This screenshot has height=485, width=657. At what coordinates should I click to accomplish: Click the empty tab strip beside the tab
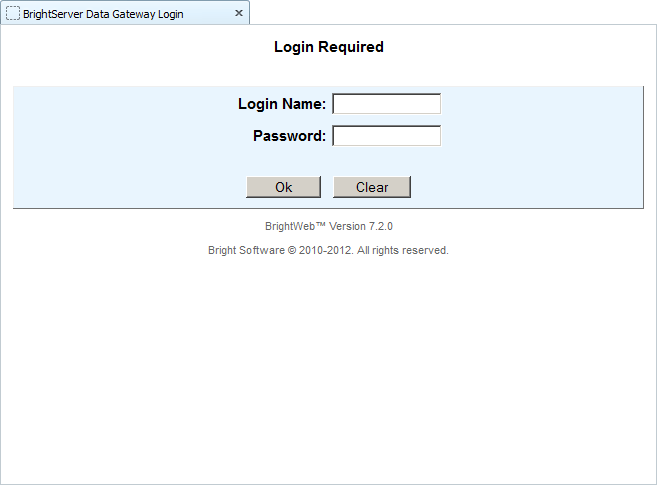coord(450,12)
